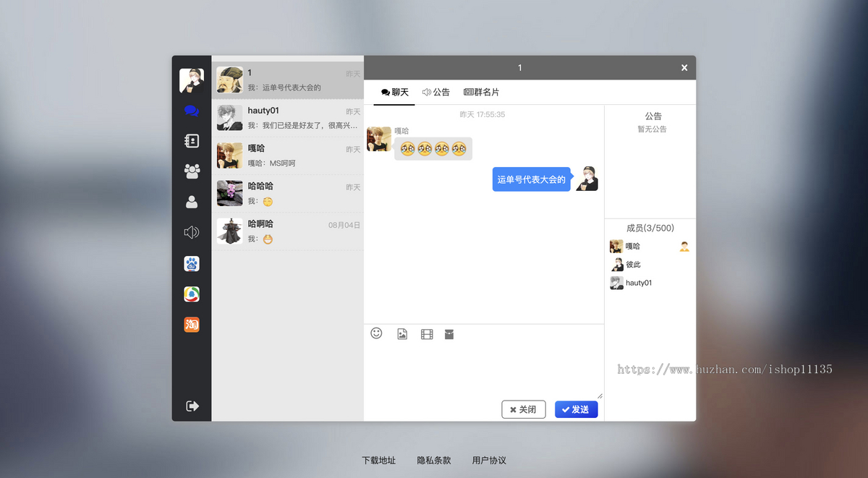Click your own avatar beside the sent message
The width and height of the screenshot is (868, 478).
coord(587,179)
